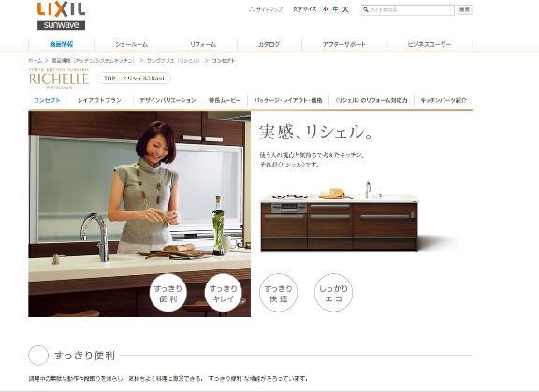Select the すっきり快適 circle badge
This screenshot has height=392, width=539.
click(x=278, y=293)
